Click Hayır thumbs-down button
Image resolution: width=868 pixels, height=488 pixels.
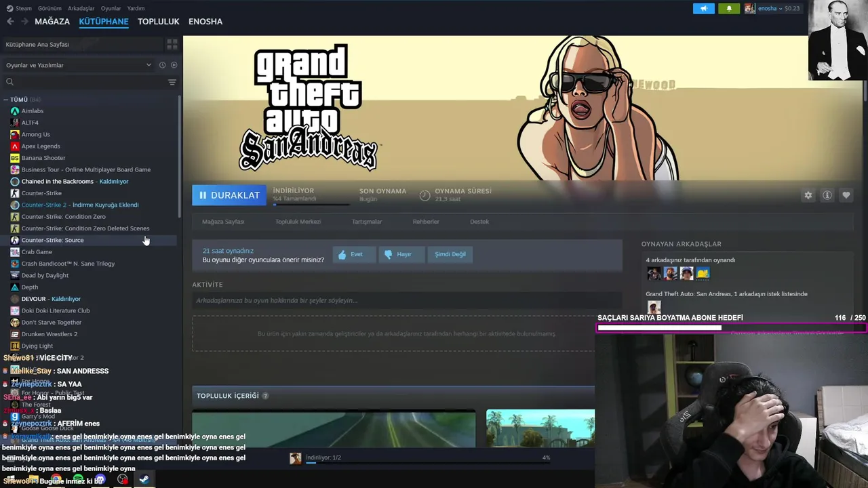pyautogui.click(x=401, y=254)
